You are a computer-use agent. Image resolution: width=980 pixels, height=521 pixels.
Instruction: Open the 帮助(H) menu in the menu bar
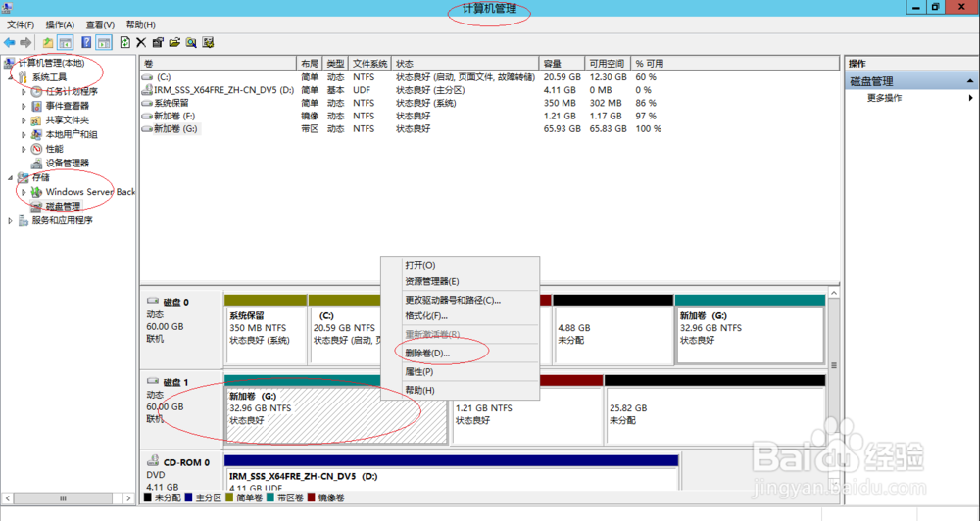140,25
